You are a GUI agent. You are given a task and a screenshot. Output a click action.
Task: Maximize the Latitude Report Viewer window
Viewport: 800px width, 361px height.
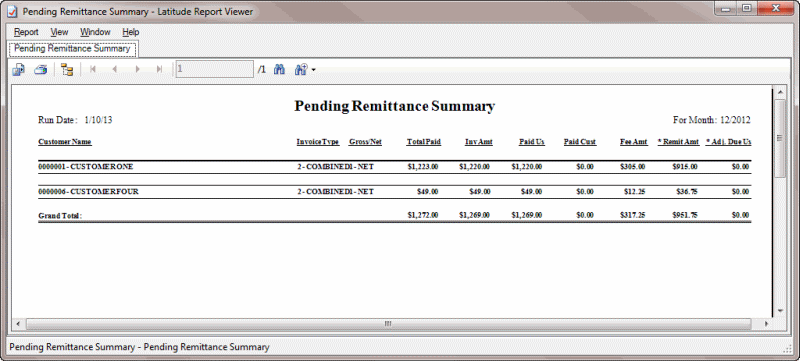pos(747,8)
